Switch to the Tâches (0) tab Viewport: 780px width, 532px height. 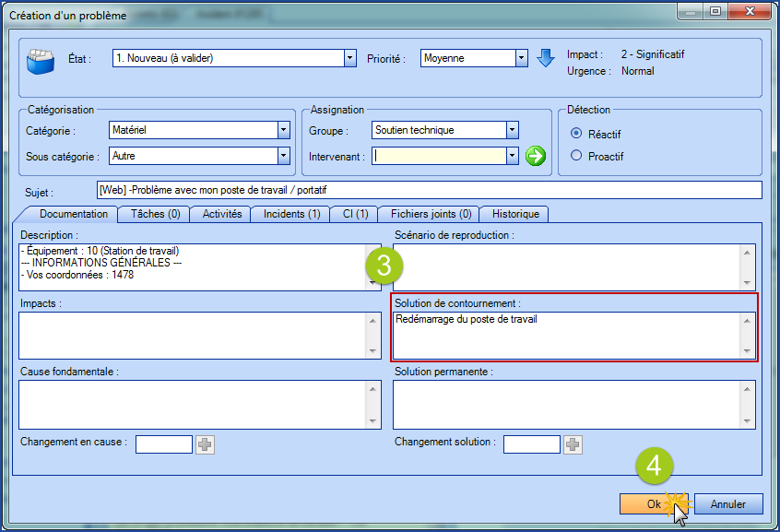click(154, 214)
